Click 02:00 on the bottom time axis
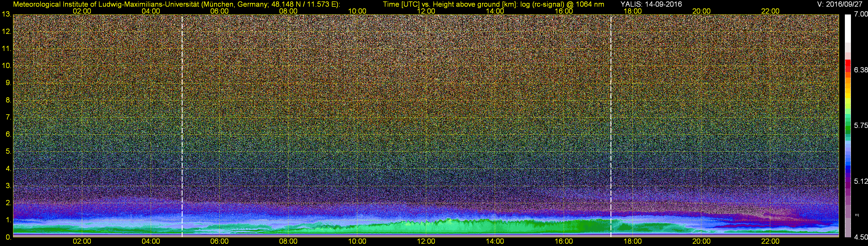The image size is (868, 246). tap(82, 242)
